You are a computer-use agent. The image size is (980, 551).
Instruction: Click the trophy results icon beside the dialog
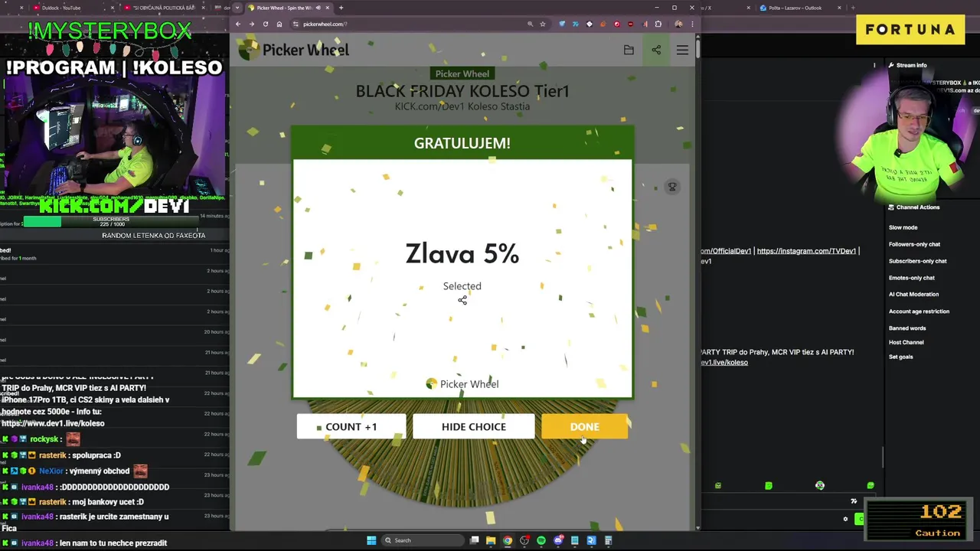click(x=672, y=187)
